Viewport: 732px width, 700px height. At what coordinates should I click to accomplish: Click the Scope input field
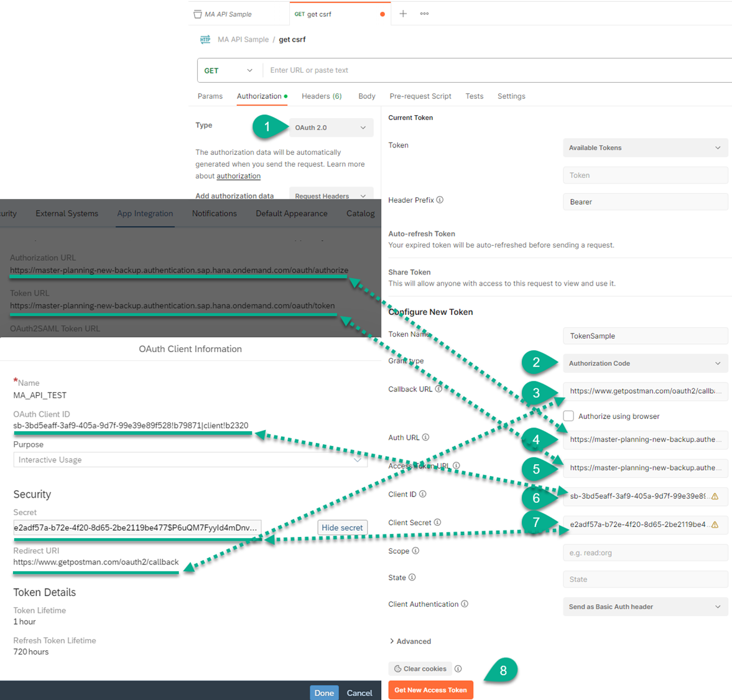coord(645,553)
